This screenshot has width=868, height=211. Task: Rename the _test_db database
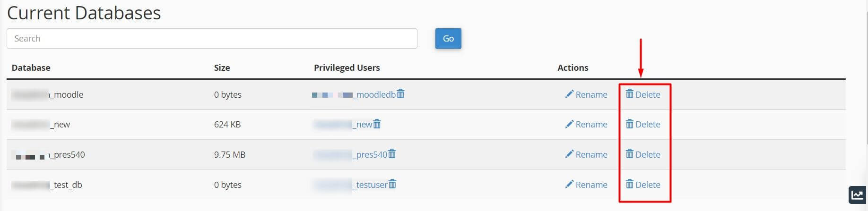586,185
